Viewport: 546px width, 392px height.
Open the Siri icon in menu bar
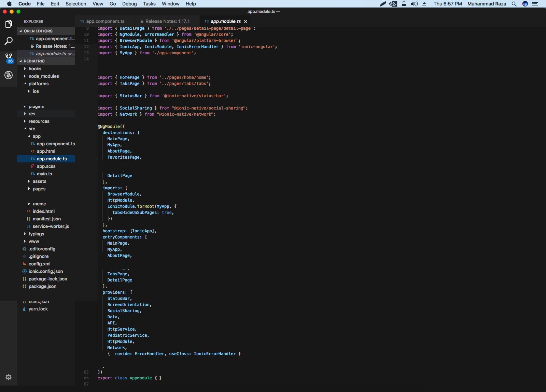(525, 4)
